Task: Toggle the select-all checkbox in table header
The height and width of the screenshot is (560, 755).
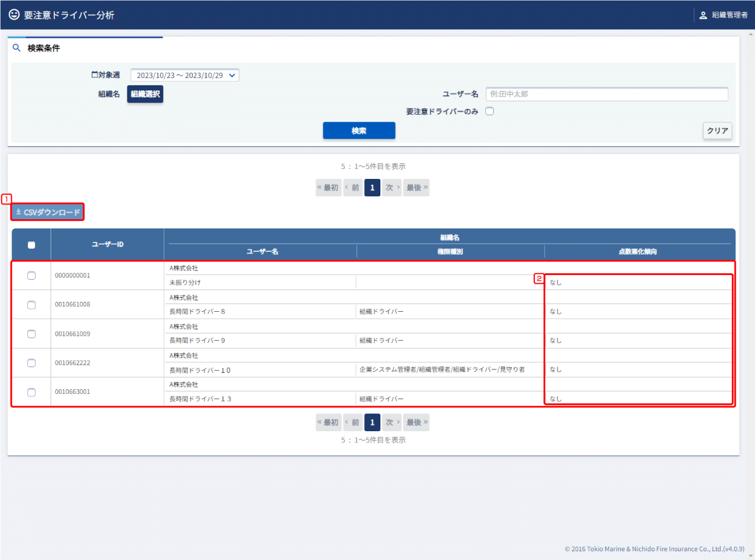Action: coord(31,245)
